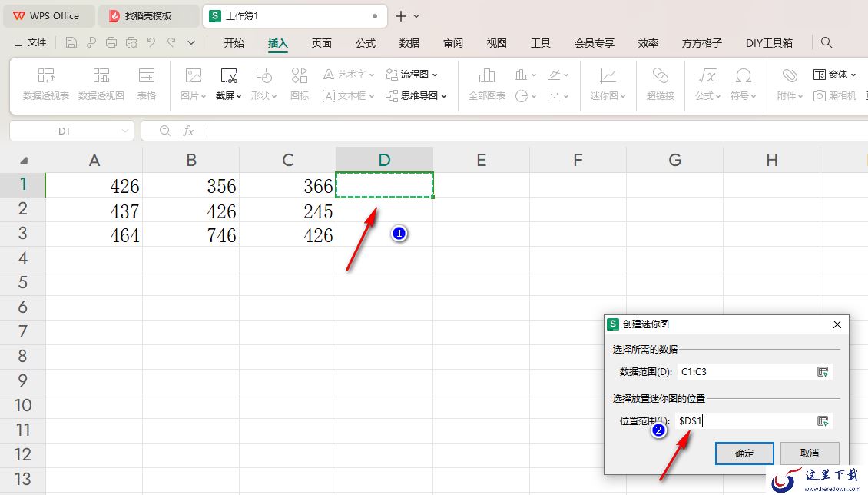Switch to the 公式 ribbon tab

(x=366, y=43)
